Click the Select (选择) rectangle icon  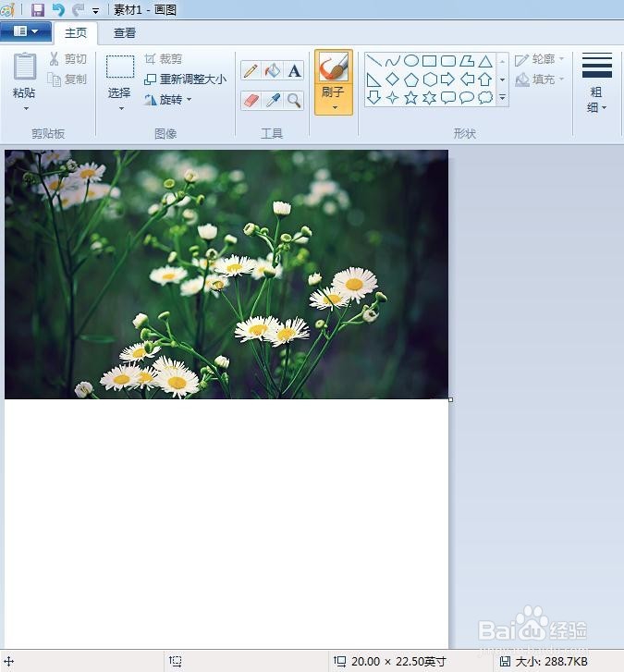pyautogui.click(x=120, y=67)
